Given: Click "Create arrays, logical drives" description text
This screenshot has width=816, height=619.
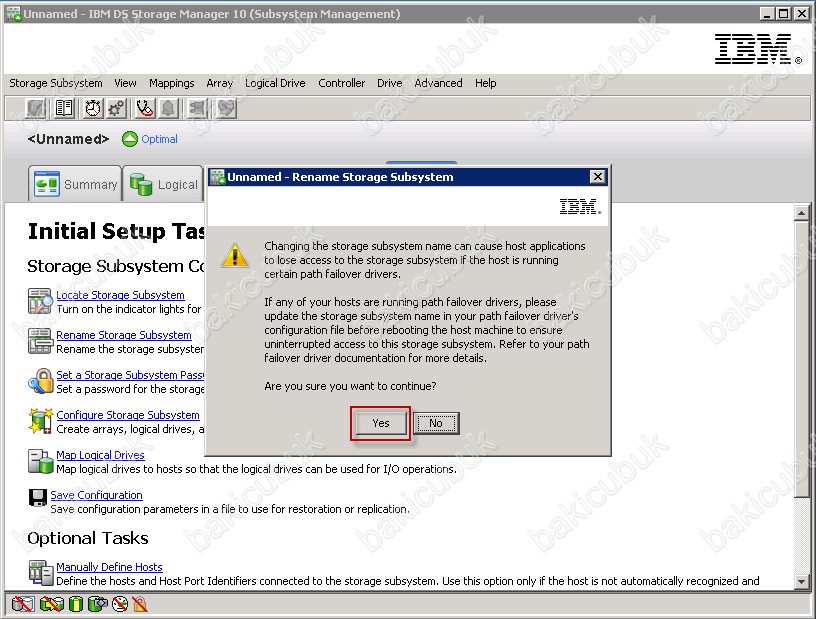Looking at the screenshot, I should pyautogui.click(x=130, y=429).
